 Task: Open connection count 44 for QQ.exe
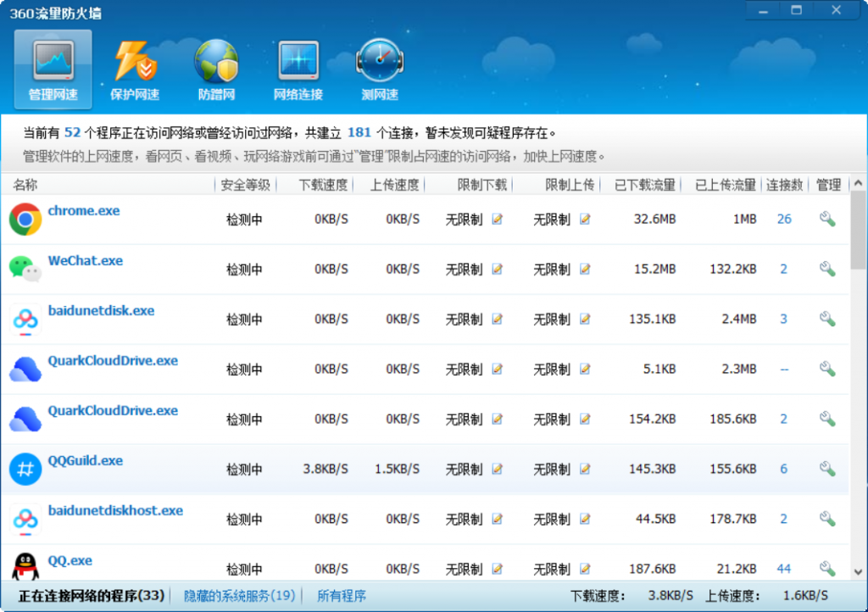tap(783, 569)
